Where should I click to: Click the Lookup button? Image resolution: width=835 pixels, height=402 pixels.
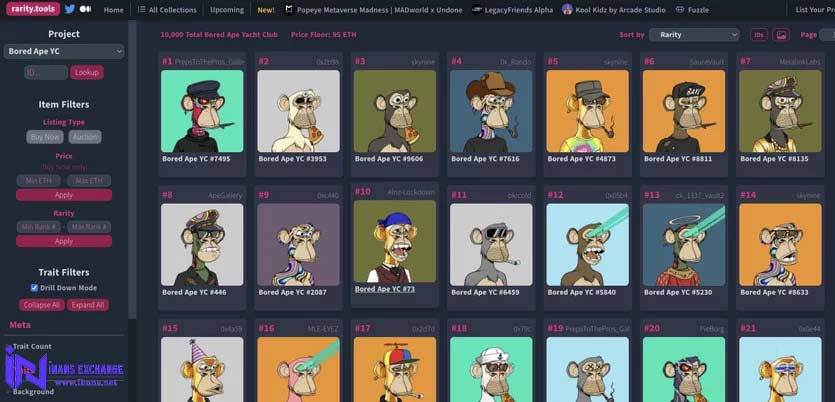[x=87, y=72]
